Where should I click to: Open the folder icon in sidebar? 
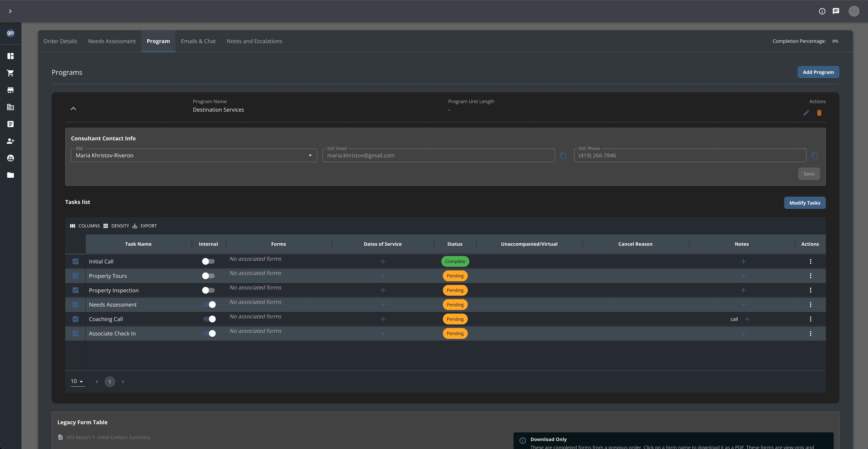click(10, 175)
